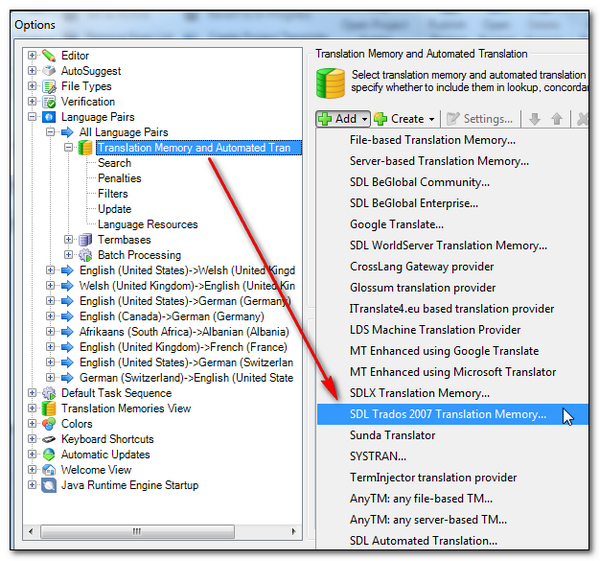Click the Batch Processing gear icon

[85, 255]
